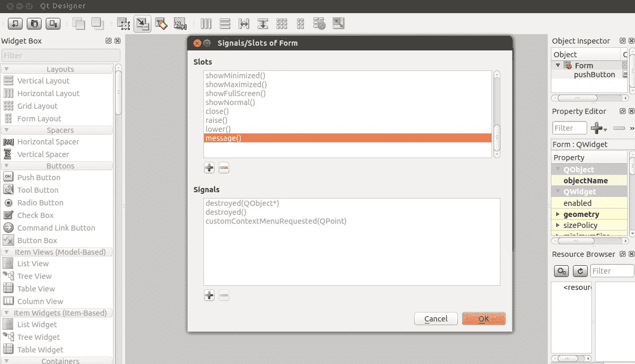Expand the geometry property
Viewport: 635px width, 364px height.
point(557,214)
